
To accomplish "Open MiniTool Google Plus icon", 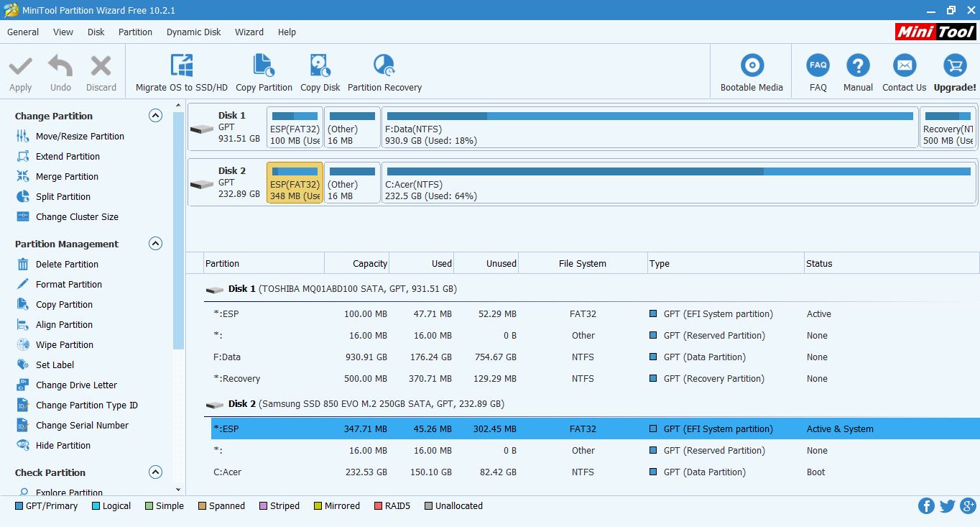I will click(x=967, y=506).
